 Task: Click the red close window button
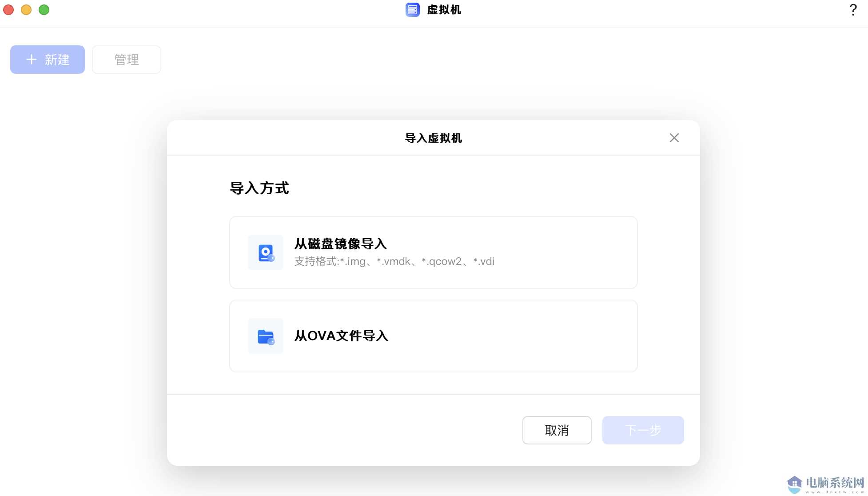click(8, 10)
